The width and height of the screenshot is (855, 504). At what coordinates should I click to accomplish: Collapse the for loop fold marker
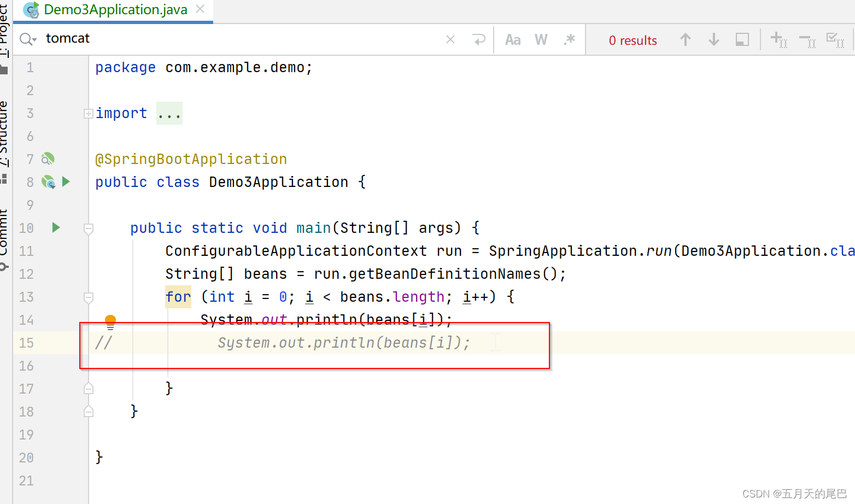coord(89,297)
